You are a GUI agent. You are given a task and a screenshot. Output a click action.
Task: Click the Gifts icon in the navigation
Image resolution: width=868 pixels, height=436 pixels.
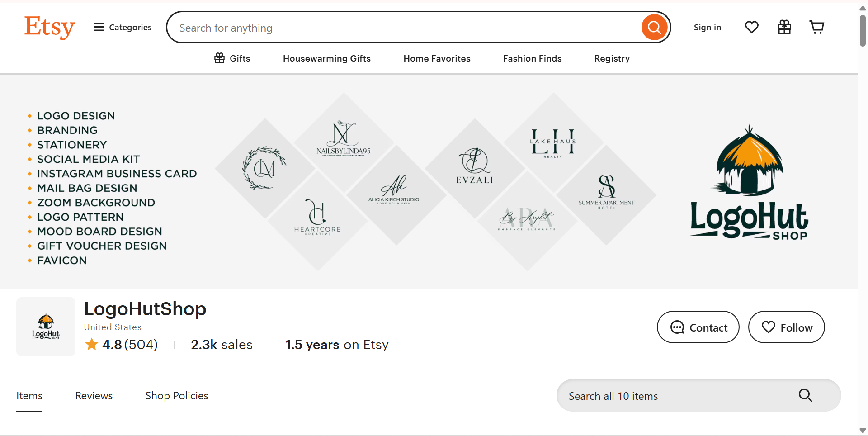tap(219, 58)
